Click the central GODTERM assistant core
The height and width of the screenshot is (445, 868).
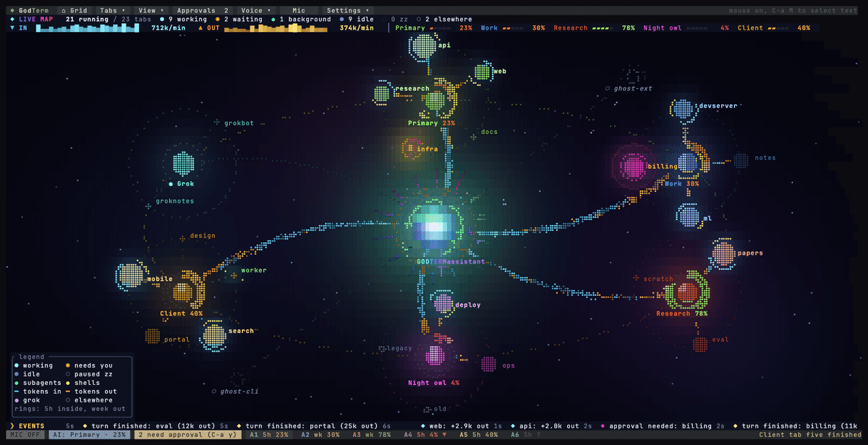pos(435,227)
